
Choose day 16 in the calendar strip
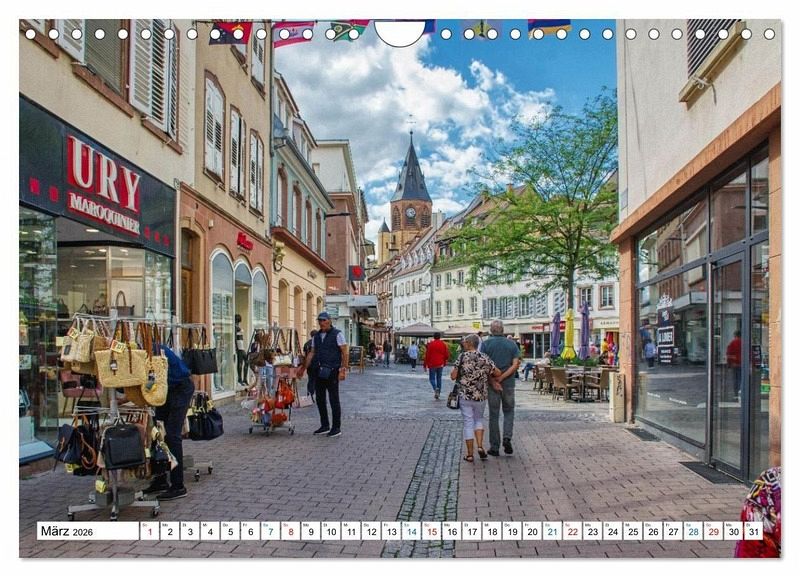[x=452, y=531]
